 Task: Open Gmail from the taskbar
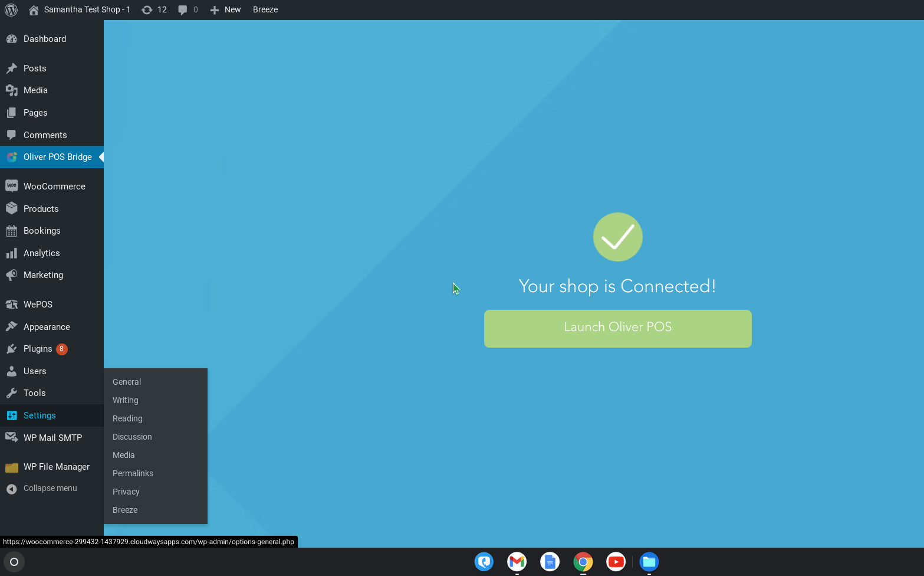coord(517,562)
